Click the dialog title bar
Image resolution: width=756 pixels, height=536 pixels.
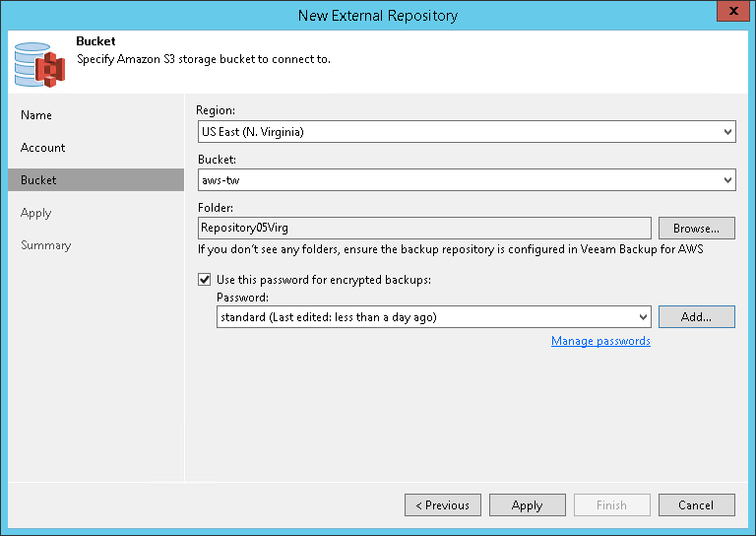378,16
